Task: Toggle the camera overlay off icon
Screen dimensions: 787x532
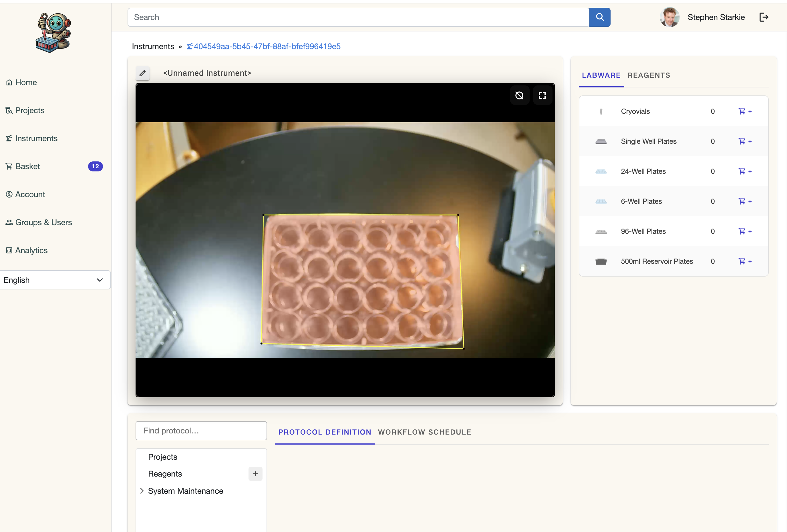Action: [519, 95]
